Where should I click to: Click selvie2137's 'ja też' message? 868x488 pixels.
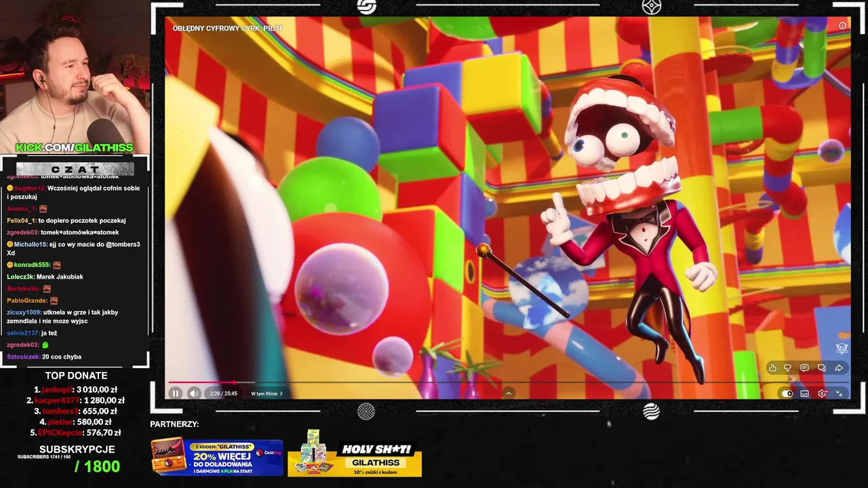32,333
